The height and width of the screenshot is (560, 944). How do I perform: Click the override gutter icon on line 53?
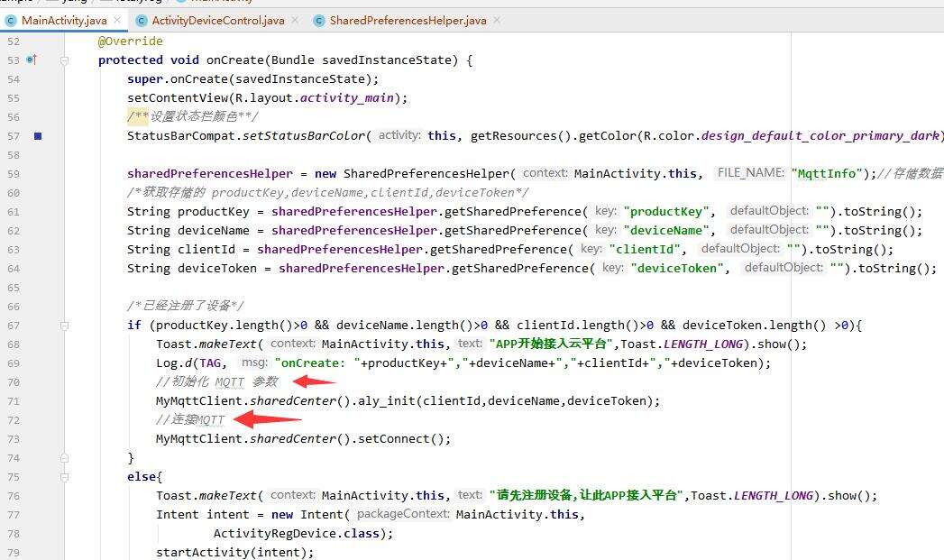click(x=31, y=60)
